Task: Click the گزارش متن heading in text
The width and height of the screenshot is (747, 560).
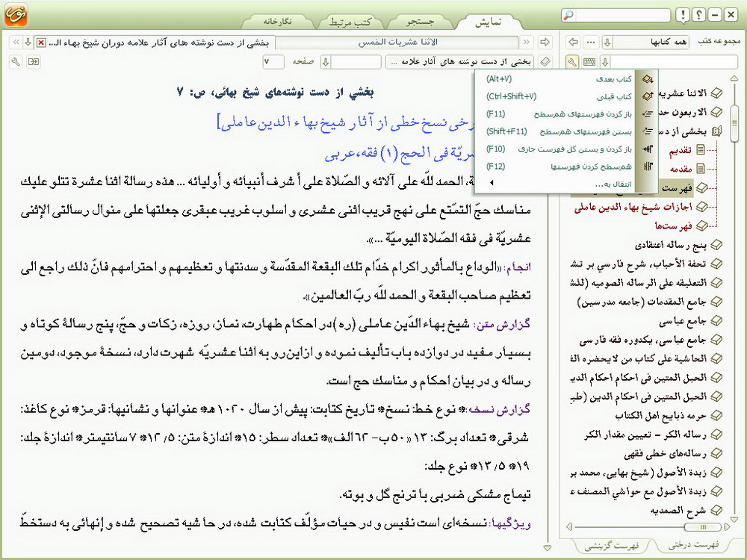Action: 503,324
